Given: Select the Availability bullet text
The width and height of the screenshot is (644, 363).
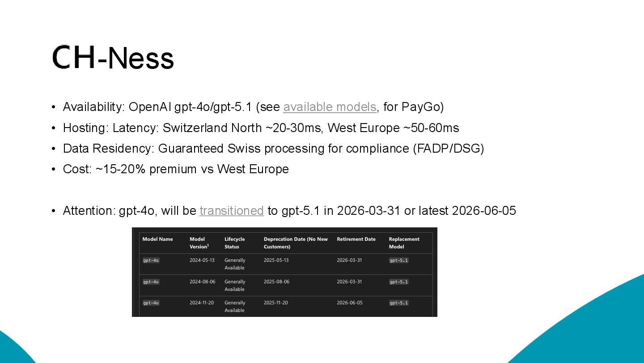Looking at the screenshot, I should pos(253,107).
